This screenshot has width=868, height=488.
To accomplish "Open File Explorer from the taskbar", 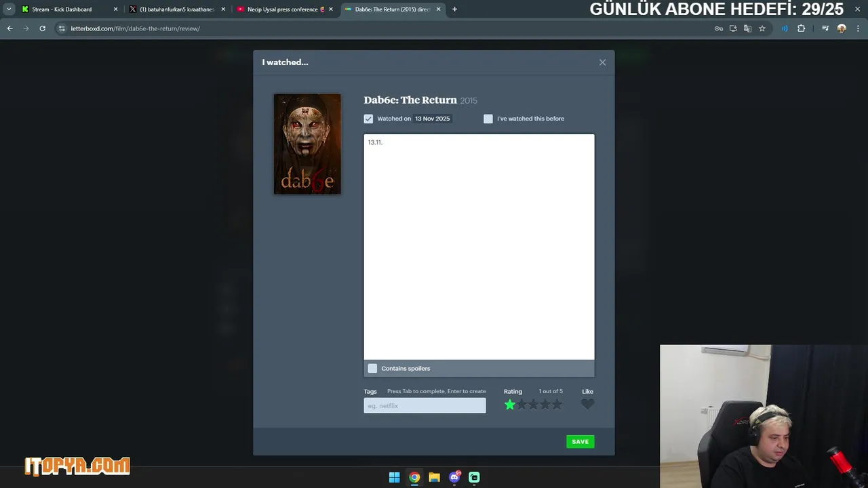I will (x=434, y=477).
